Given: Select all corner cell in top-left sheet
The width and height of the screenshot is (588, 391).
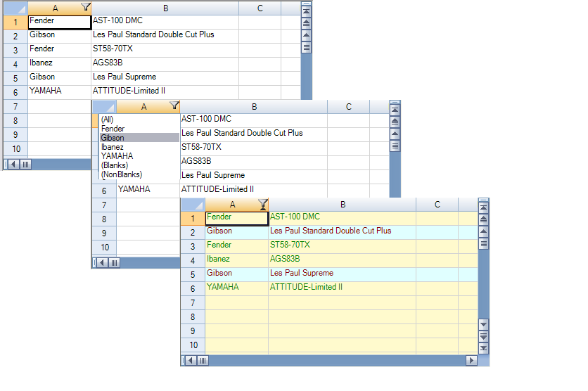Looking at the screenshot, I should 15,8.
